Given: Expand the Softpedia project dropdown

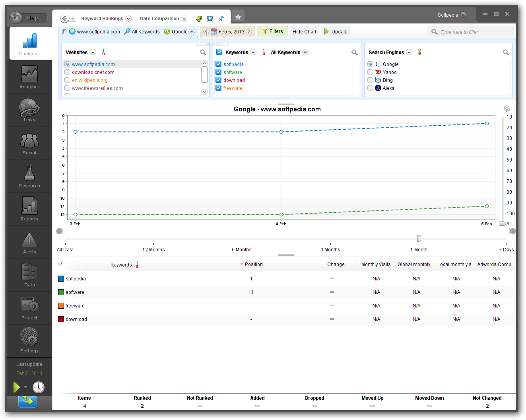Looking at the screenshot, I should click(x=463, y=15).
